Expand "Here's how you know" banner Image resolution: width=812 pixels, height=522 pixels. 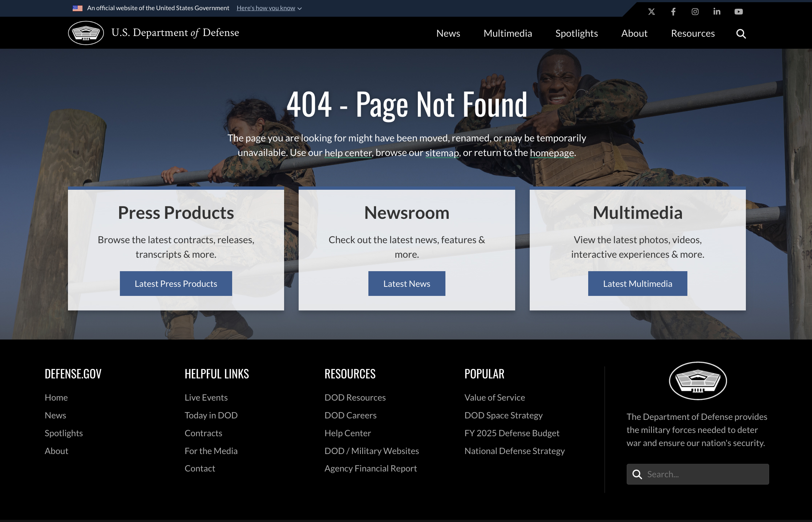coord(269,8)
